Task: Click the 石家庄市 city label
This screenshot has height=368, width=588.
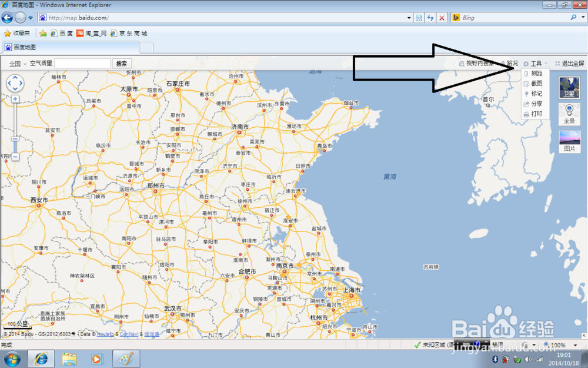Action: [178, 84]
